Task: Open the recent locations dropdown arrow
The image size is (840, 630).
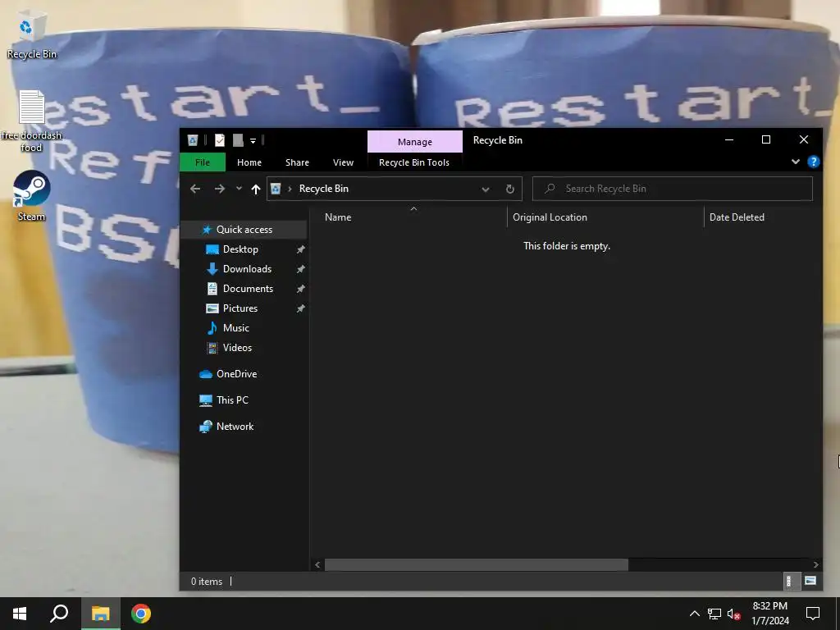Action: point(239,189)
